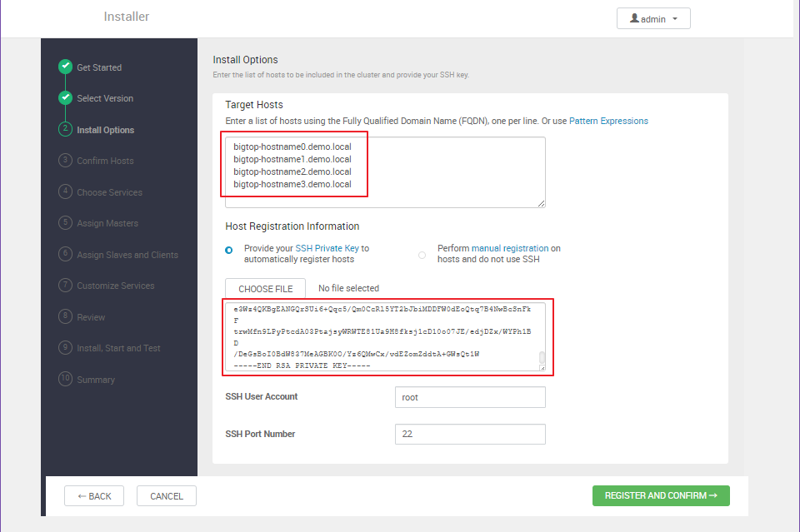Screen dimensions: 800x532
Task: Open the admin dropdown menu
Action: (653, 19)
